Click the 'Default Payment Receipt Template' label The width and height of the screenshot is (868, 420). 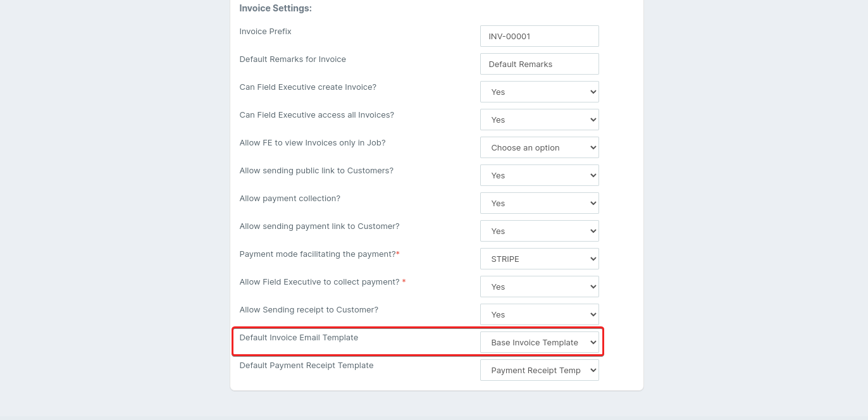(306, 366)
